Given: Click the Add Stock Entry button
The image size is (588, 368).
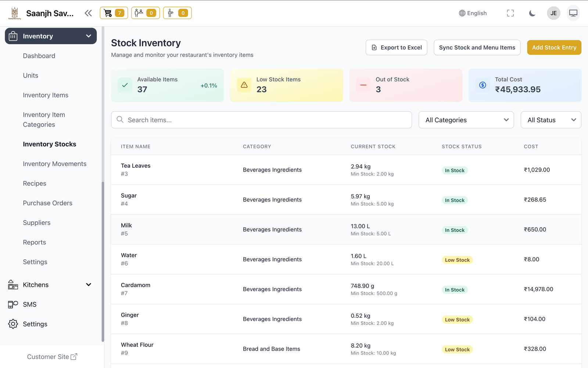Looking at the screenshot, I should tap(554, 47).
